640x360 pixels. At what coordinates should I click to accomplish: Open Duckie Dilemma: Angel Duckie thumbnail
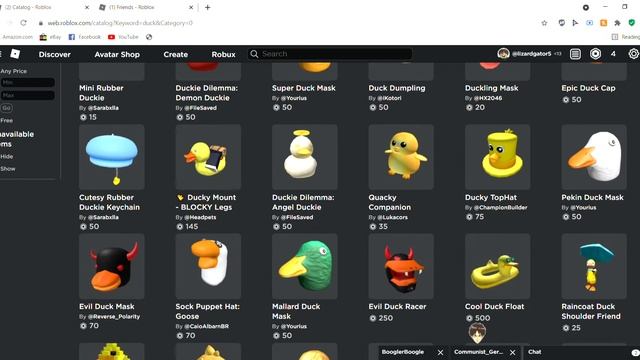tap(304, 157)
